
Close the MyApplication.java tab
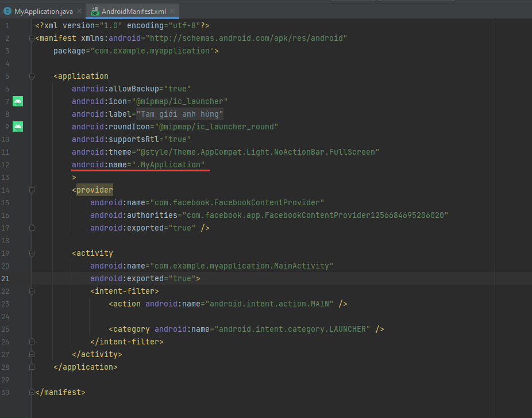79,11
